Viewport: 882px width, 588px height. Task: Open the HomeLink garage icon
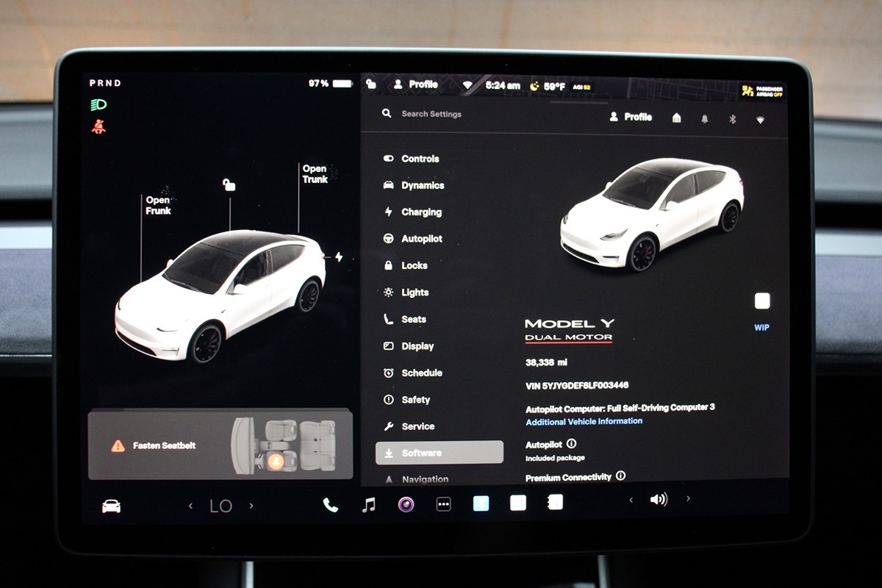pos(676,118)
